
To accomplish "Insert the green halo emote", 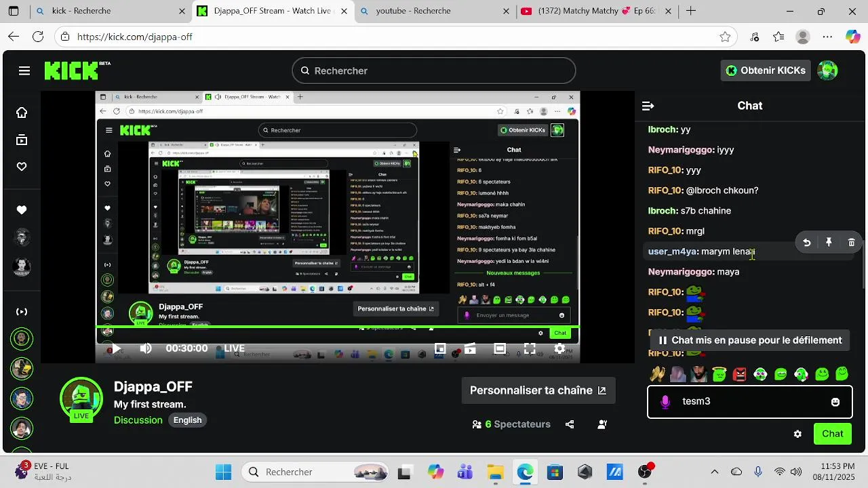I will point(719,373).
